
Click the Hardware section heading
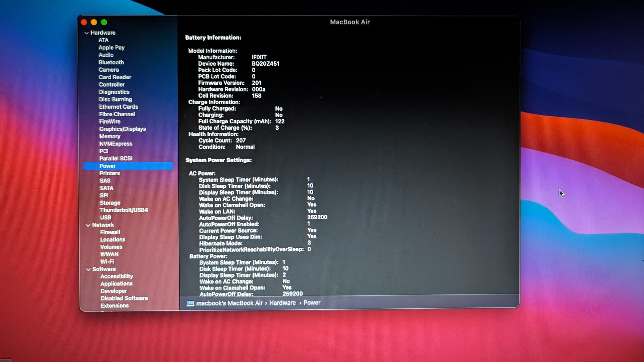tap(103, 33)
